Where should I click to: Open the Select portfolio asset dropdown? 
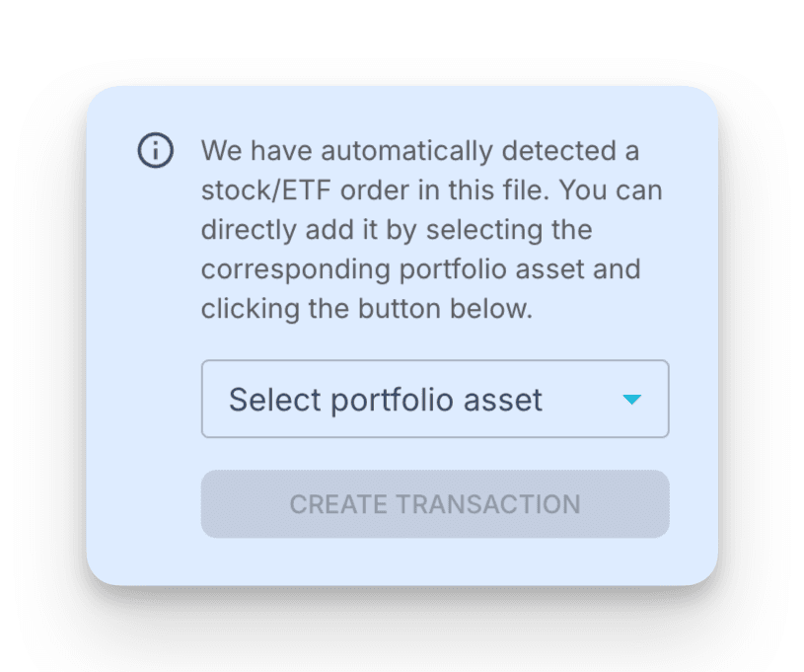click(x=434, y=399)
